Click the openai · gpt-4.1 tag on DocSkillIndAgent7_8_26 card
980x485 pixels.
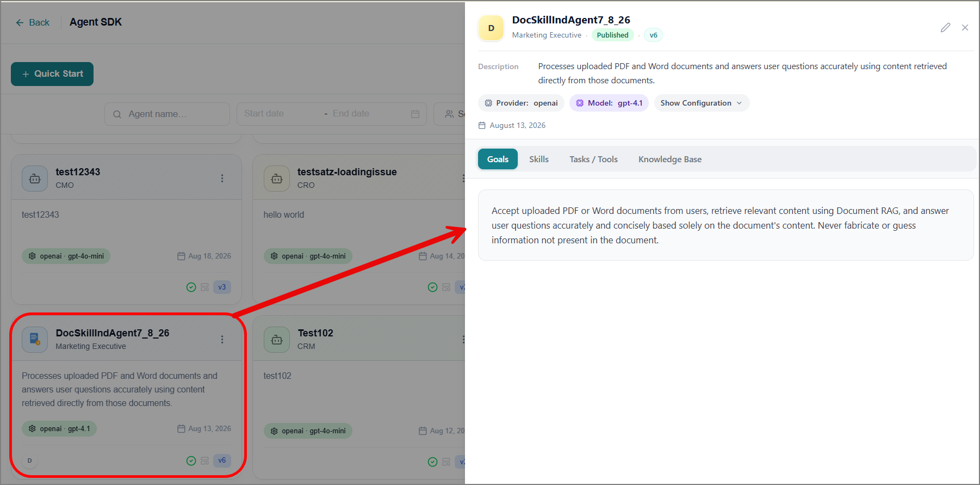[x=59, y=428]
